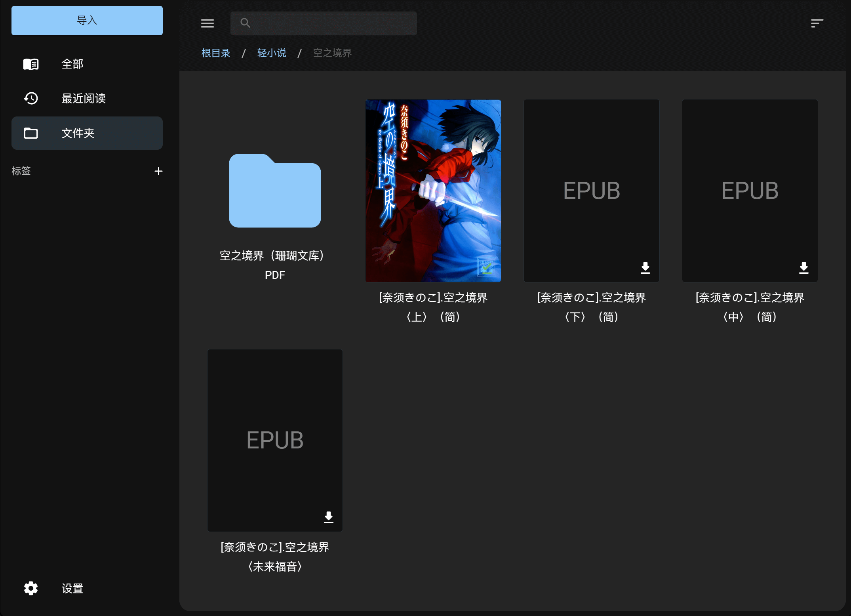The width and height of the screenshot is (851, 616).
Task: Click the search magnifier icon
Action: click(245, 23)
